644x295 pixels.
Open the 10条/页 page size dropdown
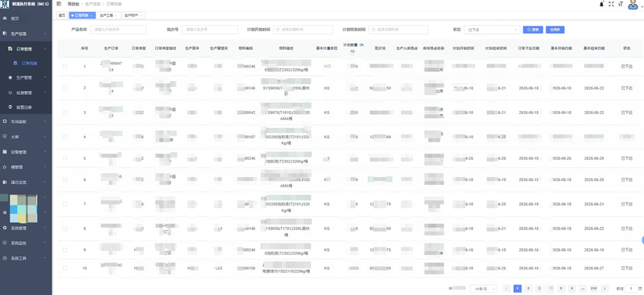[483, 289]
